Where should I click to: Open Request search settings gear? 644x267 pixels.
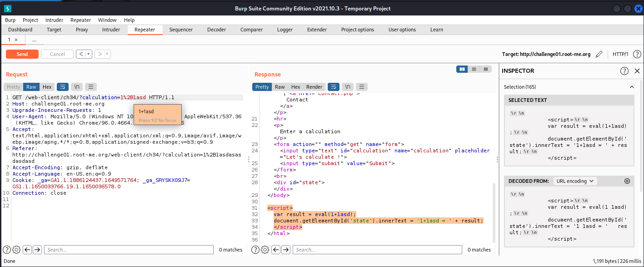[16, 249]
